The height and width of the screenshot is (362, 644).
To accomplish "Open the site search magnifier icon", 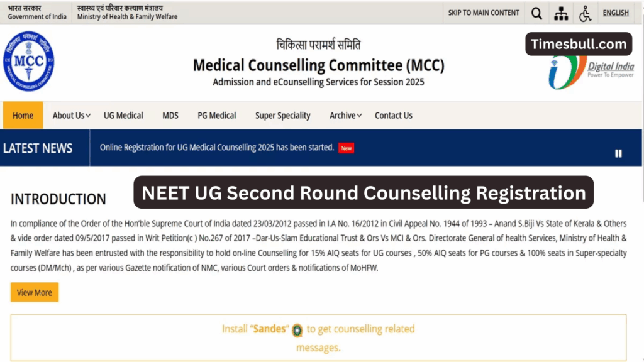I will (x=536, y=13).
